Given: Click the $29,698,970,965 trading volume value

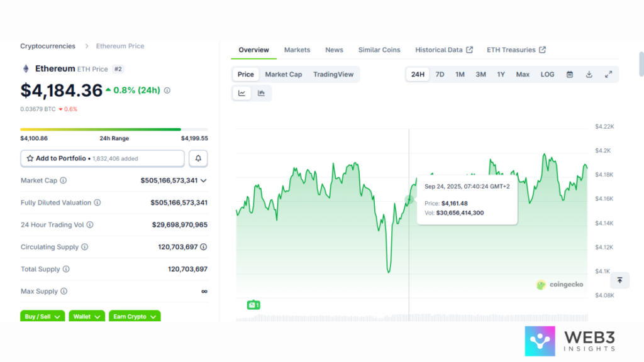Looking at the screenshot, I should pyautogui.click(x=179, y=225).
